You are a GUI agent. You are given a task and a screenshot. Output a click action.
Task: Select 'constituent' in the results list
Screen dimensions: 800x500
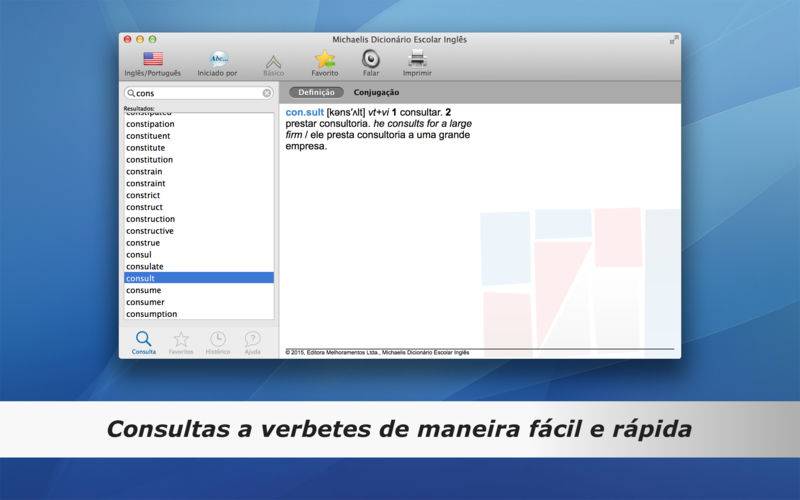pos(199,136)
